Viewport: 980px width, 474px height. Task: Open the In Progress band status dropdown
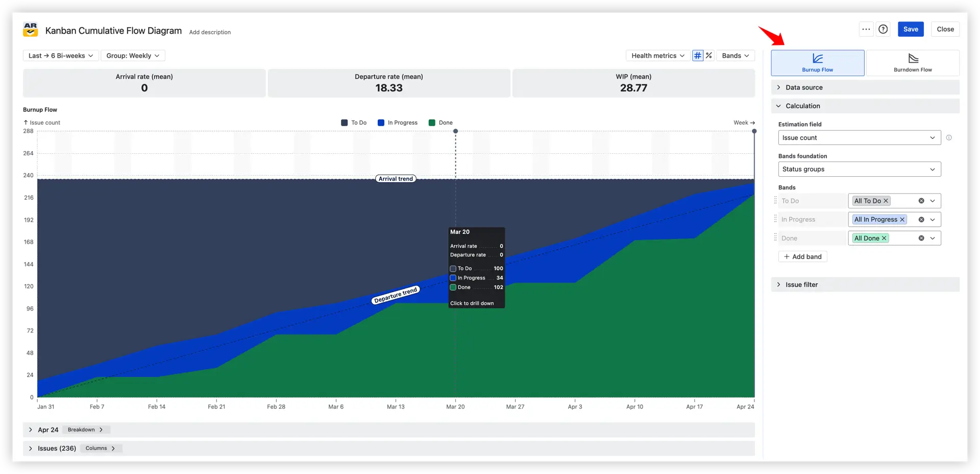[x=933, y=220]
